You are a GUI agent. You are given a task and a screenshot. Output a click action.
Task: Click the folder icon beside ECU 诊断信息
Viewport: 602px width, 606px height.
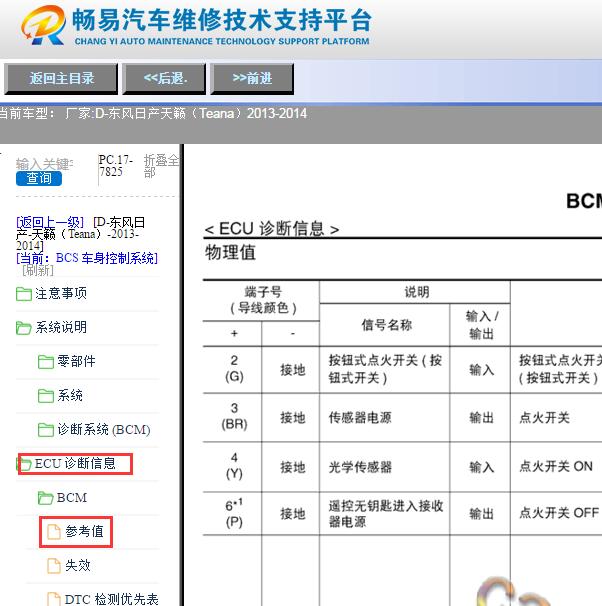click(x=24, y=464)
